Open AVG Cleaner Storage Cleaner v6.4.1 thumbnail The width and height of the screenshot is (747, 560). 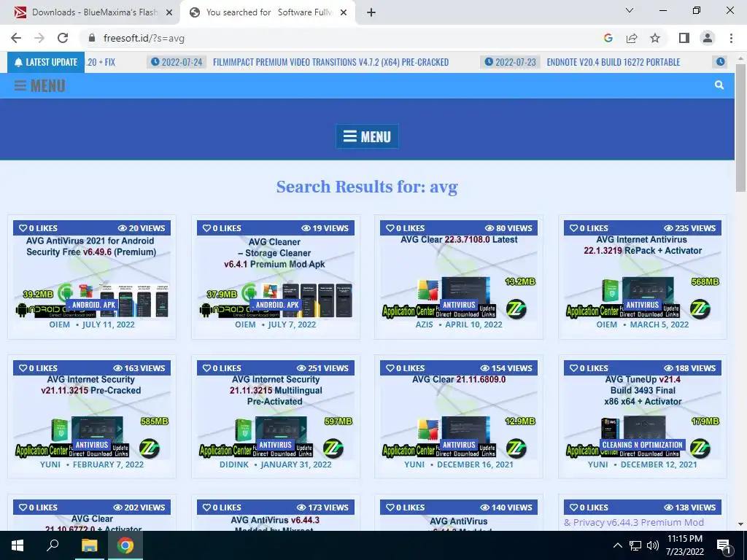[x=275, y=276]
